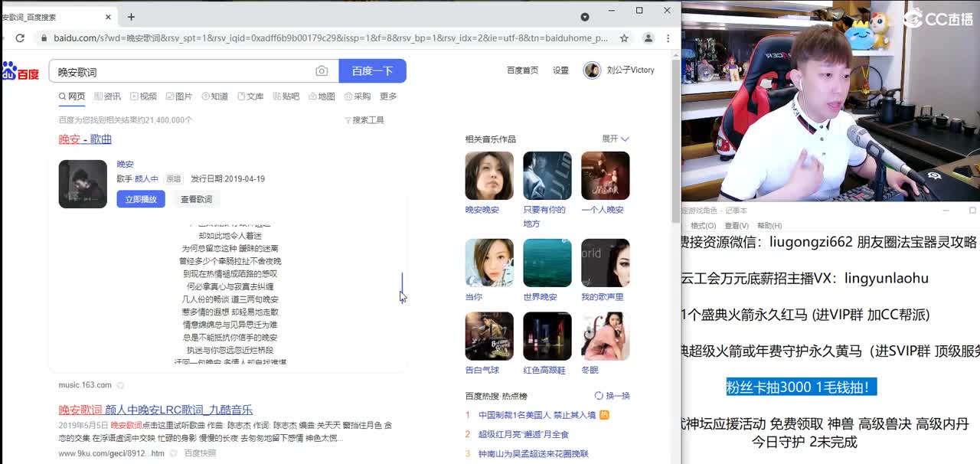Image resolution: width=980 pixels, height=464 pixels.
Task: Switch to 采购 search tab
Action: pyautogui.click(x=358, y=96)
